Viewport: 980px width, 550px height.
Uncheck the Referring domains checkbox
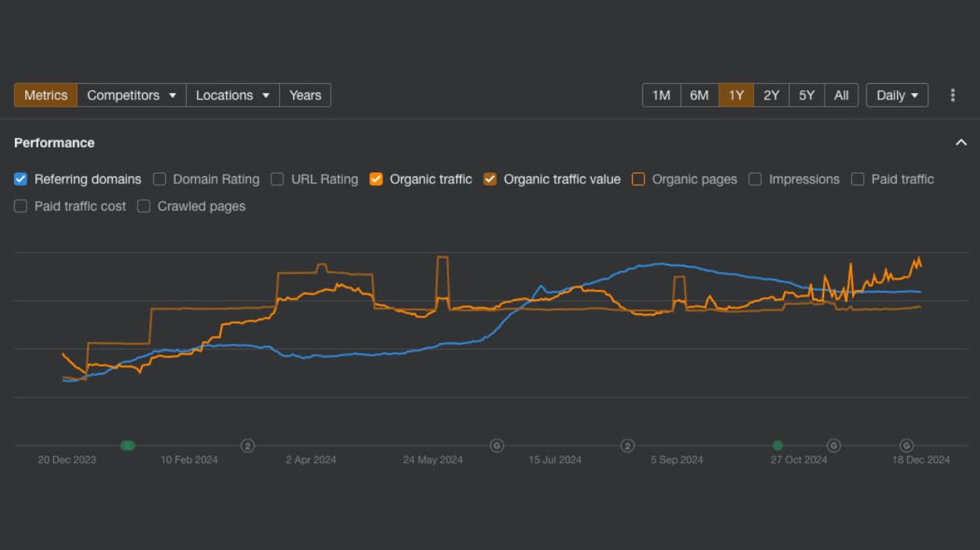(x=21, y=179)
